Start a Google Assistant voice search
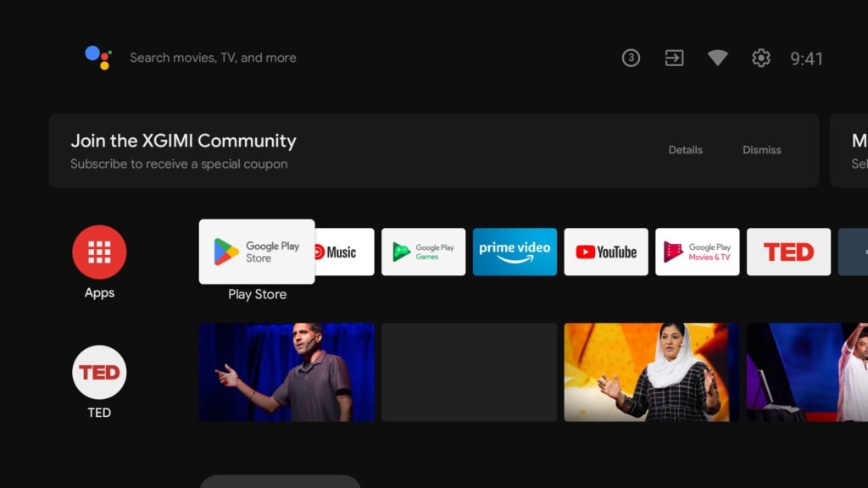The image size is (868, 488). (x=99, y=57)
